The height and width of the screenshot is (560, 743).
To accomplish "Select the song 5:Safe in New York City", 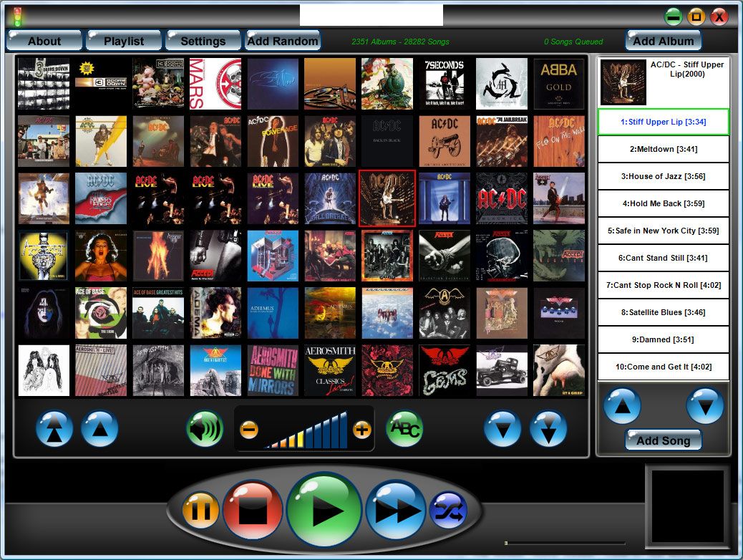I will (663, 231).
